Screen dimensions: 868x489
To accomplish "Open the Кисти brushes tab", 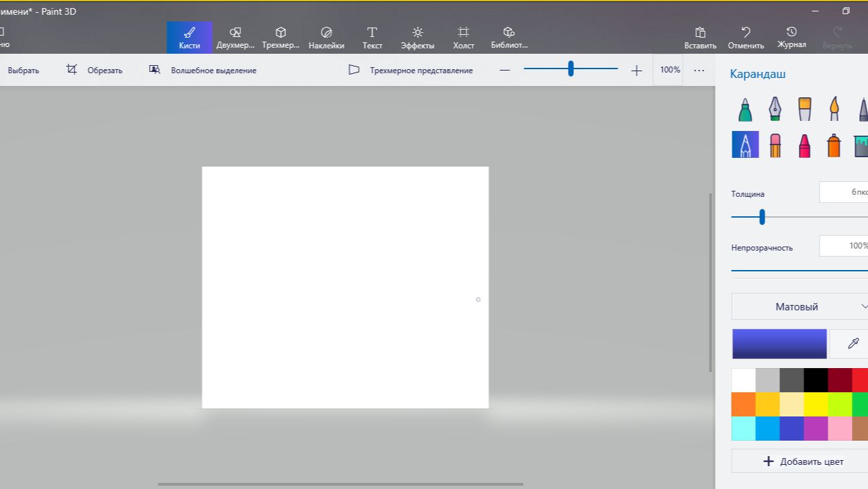I will (x=189, y=38).
